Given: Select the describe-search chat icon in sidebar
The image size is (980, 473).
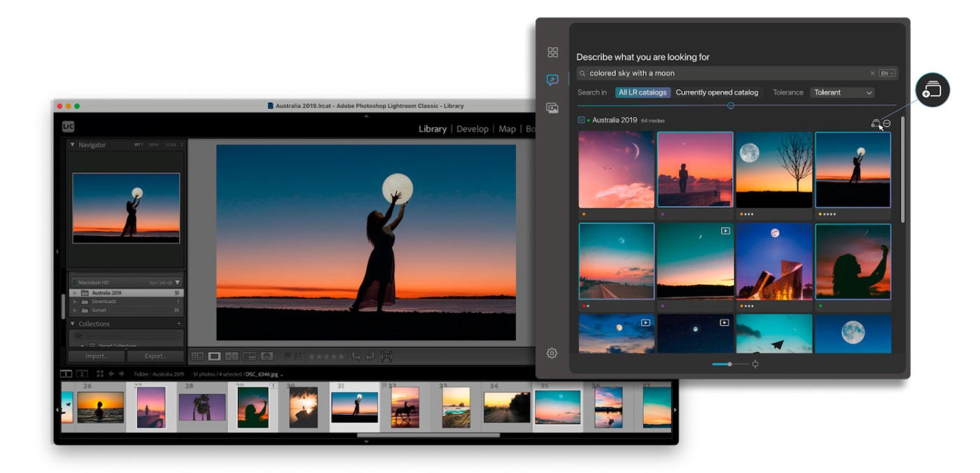Looking at the screenshot, I should point(552,80).
